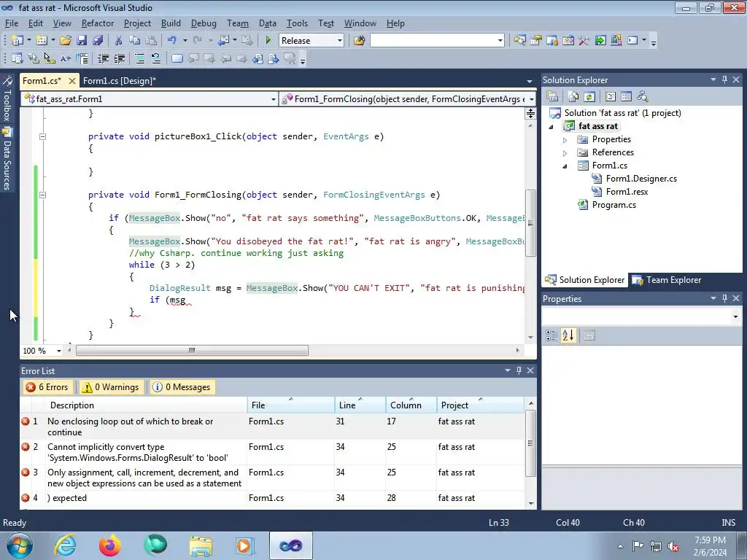Expand the Properties node in Solution Explorer
This screenshot has height=560, width=747.
pyautogui.click(x=565, y=140)
